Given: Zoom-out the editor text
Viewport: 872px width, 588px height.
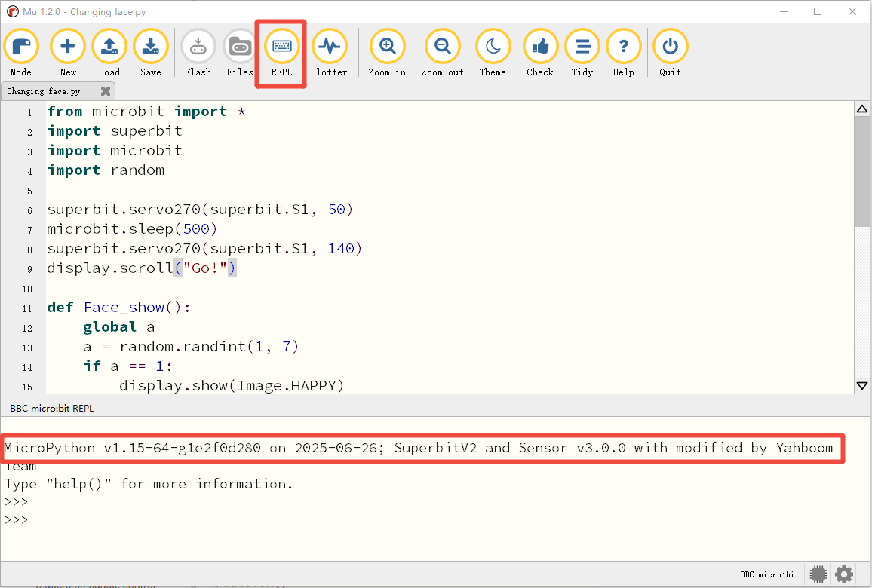Looking at the screenshot, I should coord(442,53).
